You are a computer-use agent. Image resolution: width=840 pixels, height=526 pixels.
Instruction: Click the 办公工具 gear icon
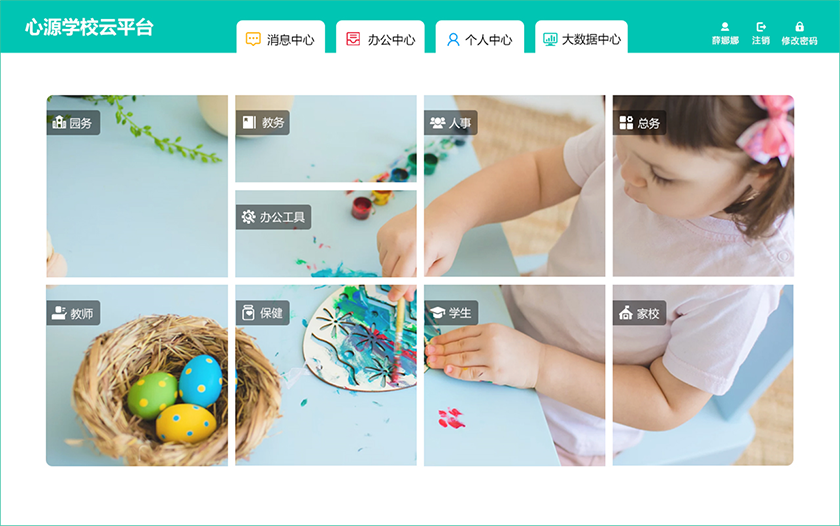(x=249, y=217)
